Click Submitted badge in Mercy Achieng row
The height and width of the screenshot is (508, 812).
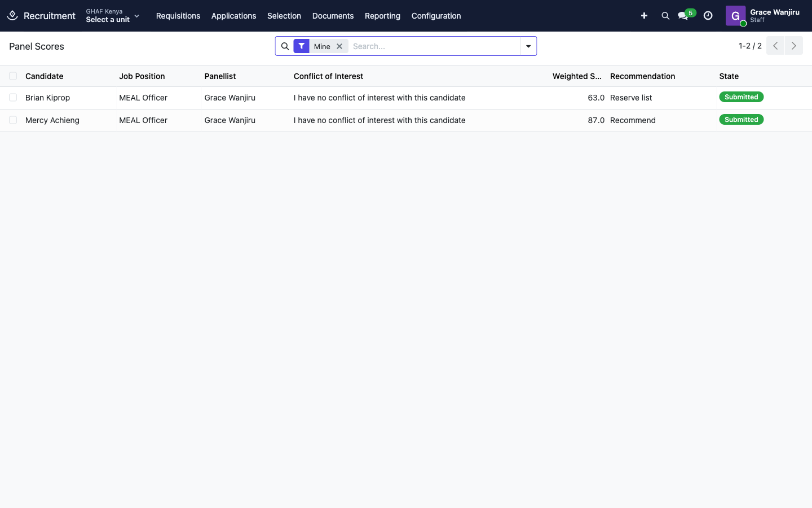[x=741, y=120]
